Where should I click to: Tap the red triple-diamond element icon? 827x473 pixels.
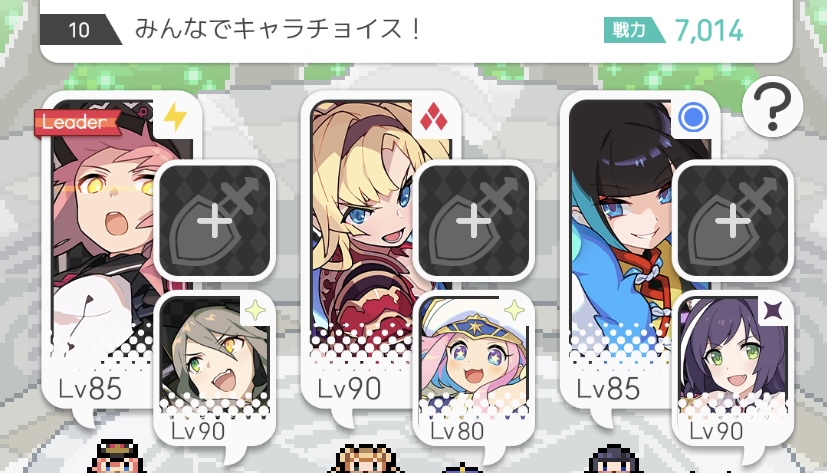pos(434,118)
